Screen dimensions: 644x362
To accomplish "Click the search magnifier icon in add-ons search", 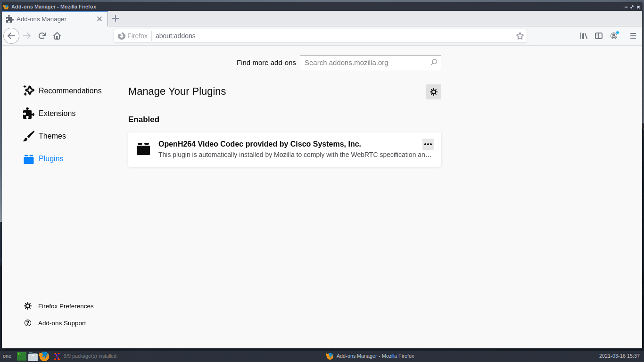I will 434,62.
